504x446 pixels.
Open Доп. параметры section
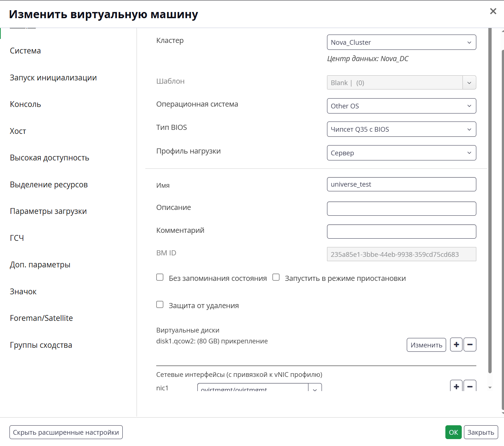click(x=40, y=265)
